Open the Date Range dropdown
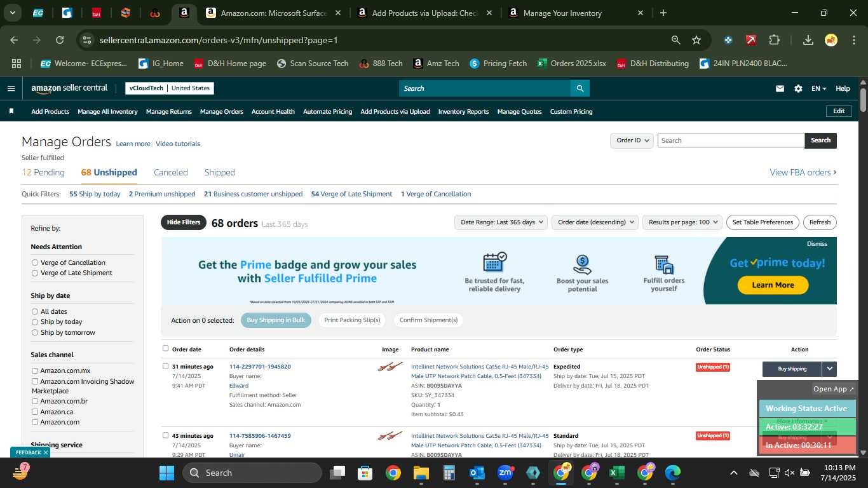Viewport: 868px width, 488px height. point(501,222)
